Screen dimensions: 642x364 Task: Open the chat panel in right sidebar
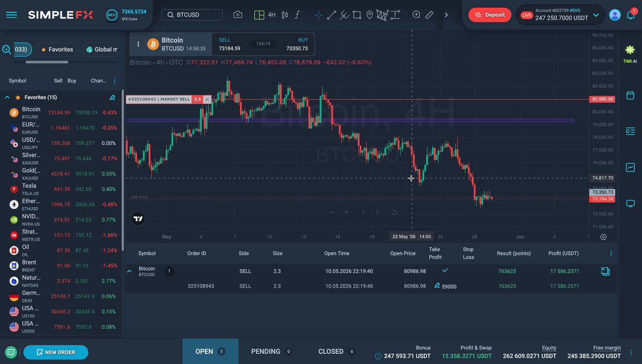630,203
